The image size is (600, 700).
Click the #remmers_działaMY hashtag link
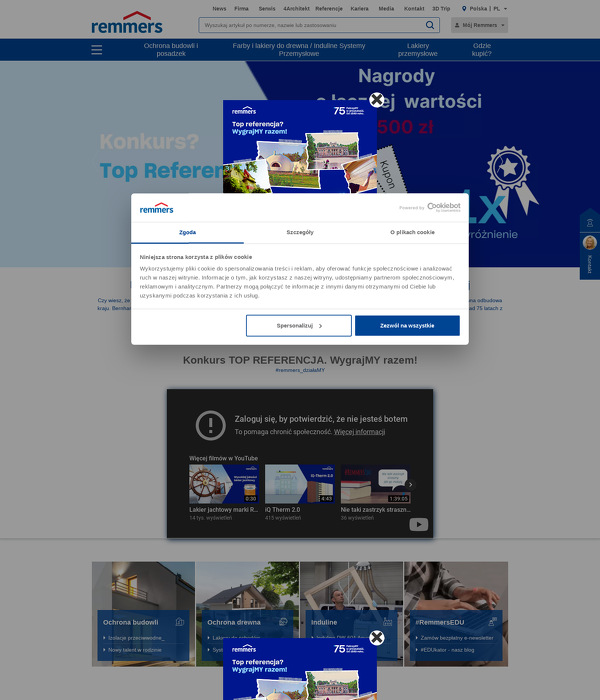click(x=300, y=370)
